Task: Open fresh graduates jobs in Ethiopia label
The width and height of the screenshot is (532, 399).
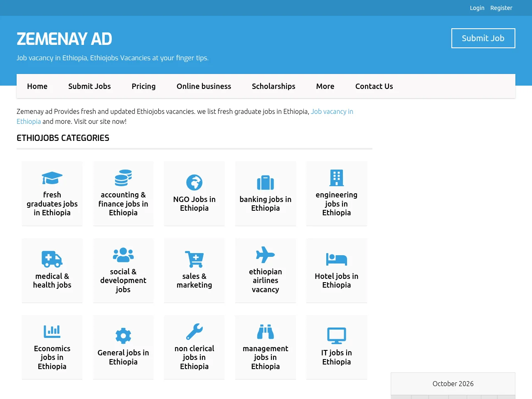Action: 52,204
